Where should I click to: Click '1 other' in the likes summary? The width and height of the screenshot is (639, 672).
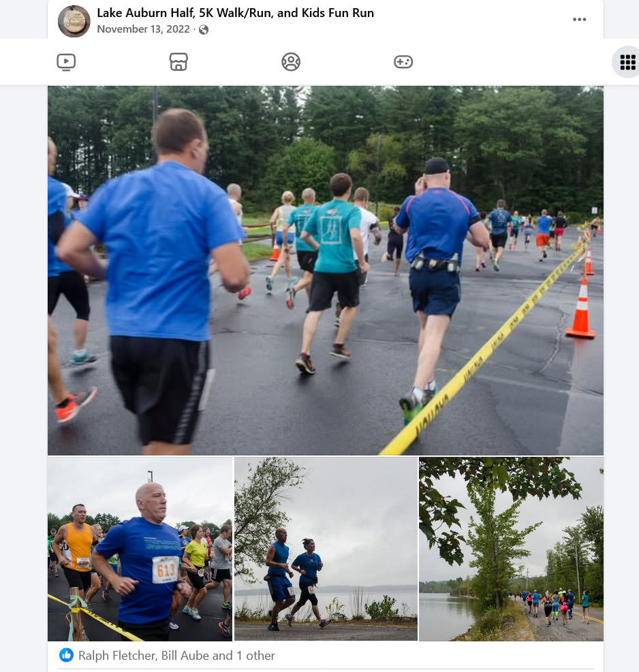(255, 655)
